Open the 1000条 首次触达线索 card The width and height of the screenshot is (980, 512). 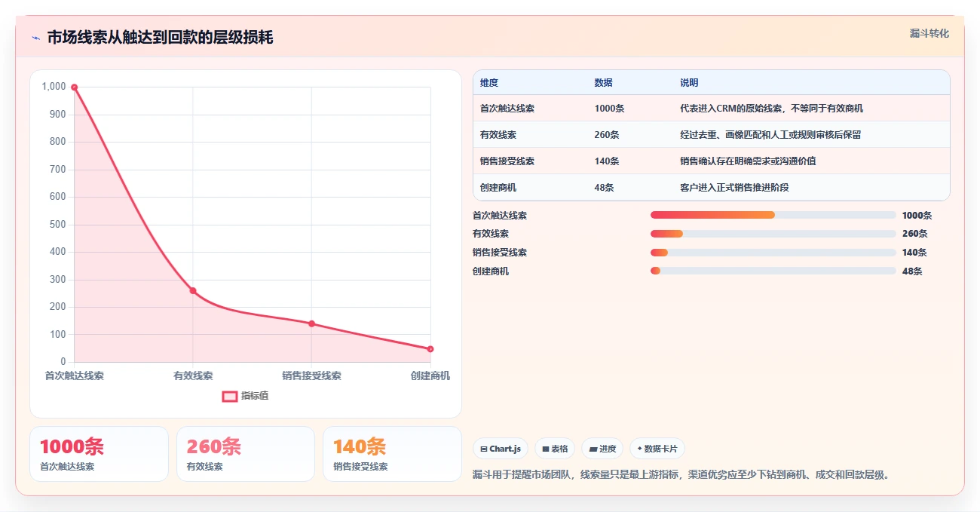(99, 454)
